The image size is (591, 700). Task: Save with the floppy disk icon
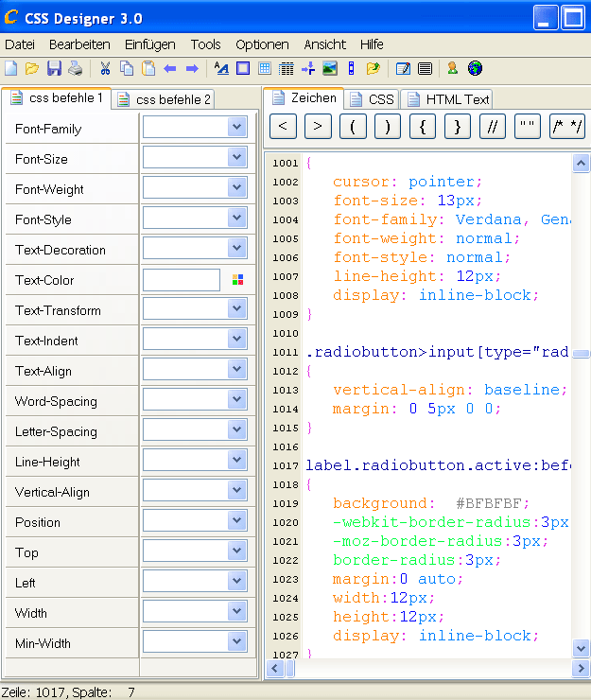(54, 68)
